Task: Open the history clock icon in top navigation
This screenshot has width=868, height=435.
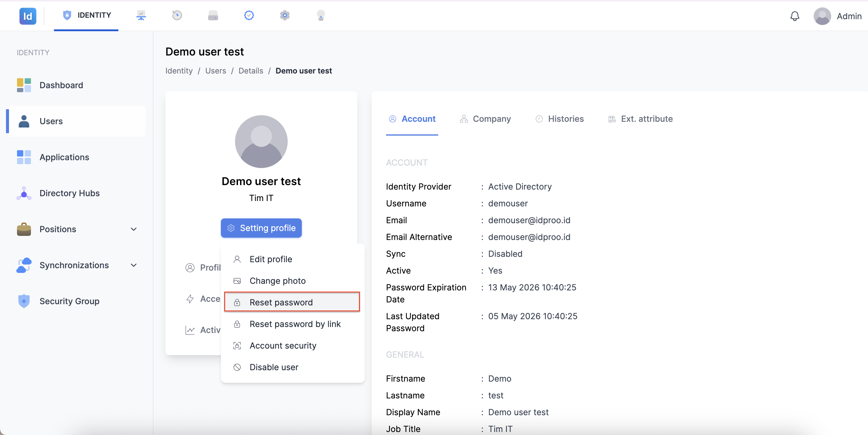Action: tap(177, 16)
